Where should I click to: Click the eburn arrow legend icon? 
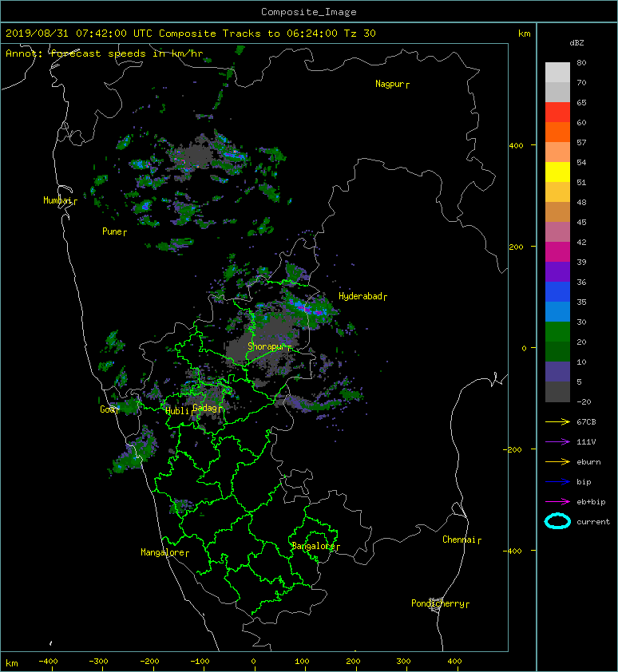coord(557,462)
